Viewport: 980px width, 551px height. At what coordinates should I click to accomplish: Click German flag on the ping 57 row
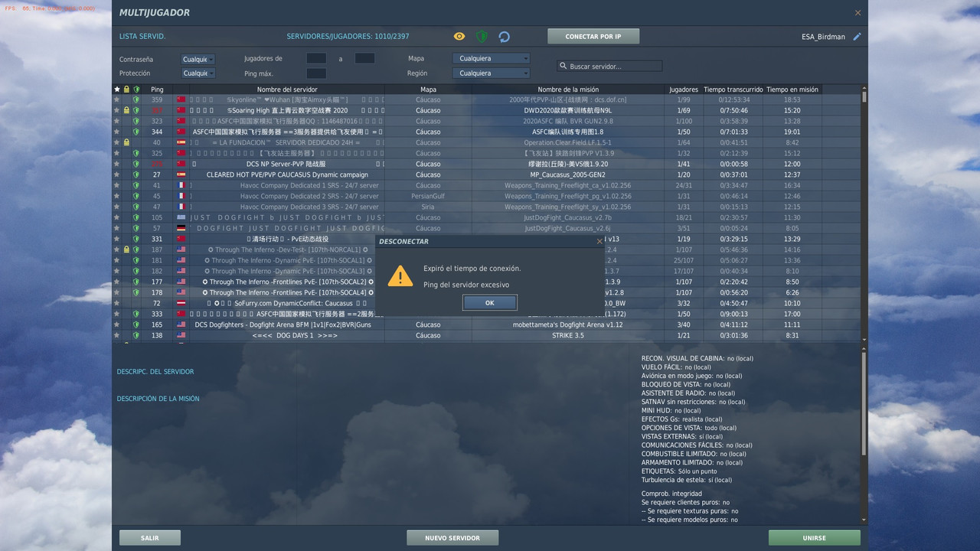tap(181, 228)
